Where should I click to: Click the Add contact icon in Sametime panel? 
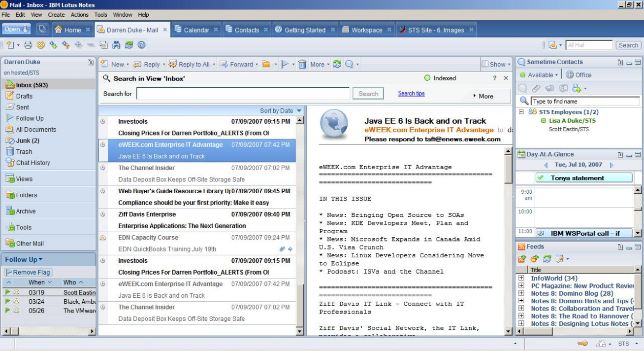(577, 88)
